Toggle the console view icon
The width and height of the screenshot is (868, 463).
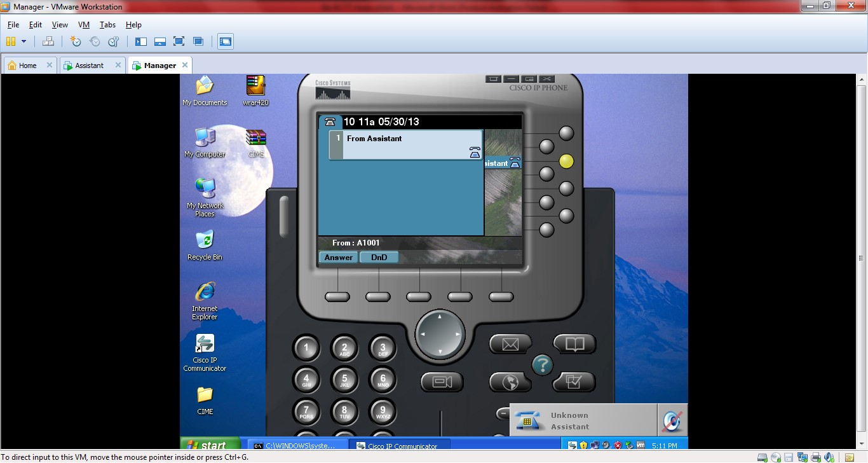(226, 41)
